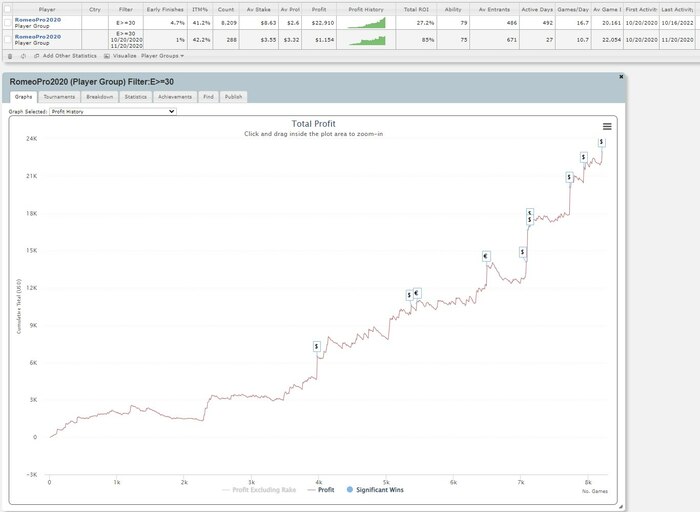Screen dimensions: 700x512
Task: Toggle the Significant Wins legend series
Action: (x=375, y=490)
